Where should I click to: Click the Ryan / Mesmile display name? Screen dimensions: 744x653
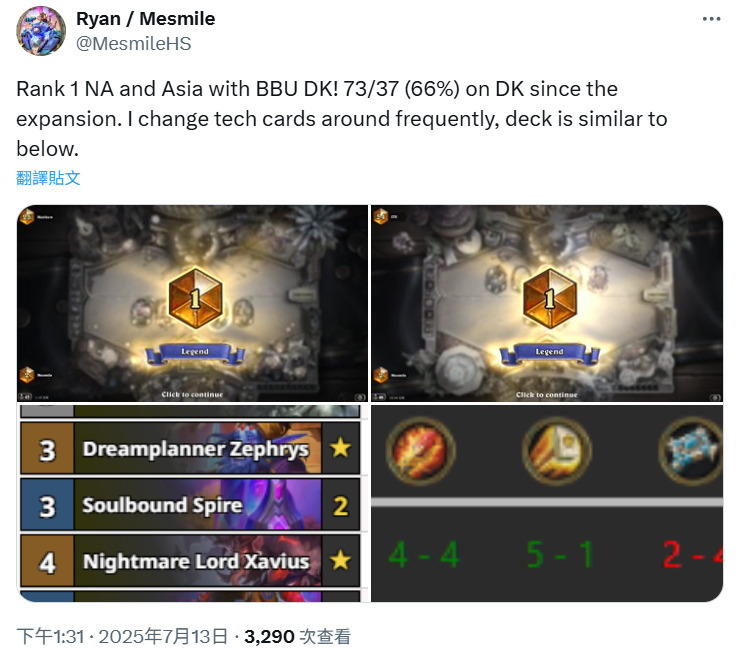(x=146, y=19)
